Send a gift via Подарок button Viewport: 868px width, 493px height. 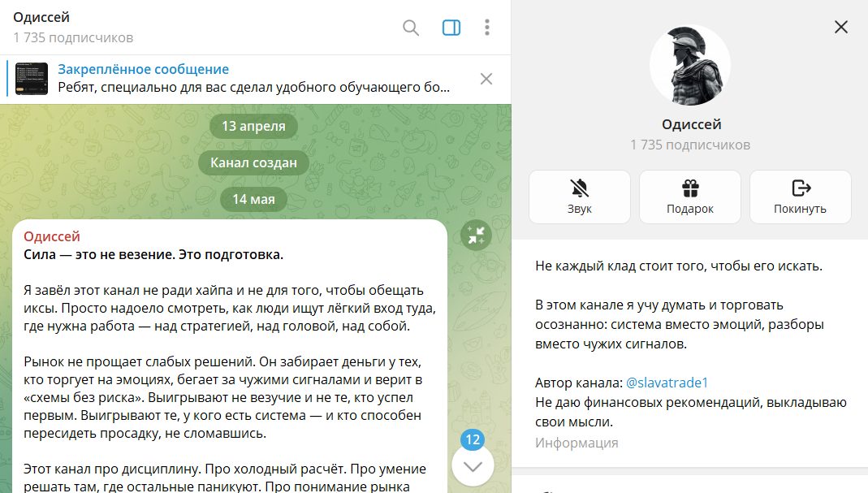click(689, 197)
